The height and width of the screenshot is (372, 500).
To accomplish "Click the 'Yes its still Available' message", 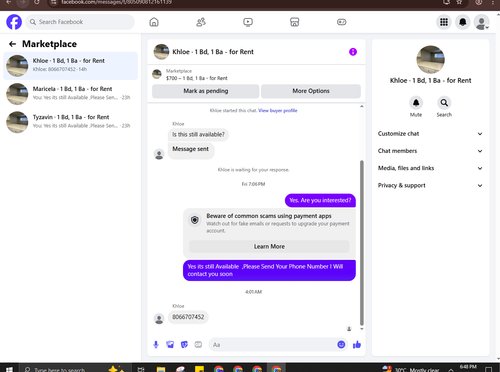I will 269,270.
